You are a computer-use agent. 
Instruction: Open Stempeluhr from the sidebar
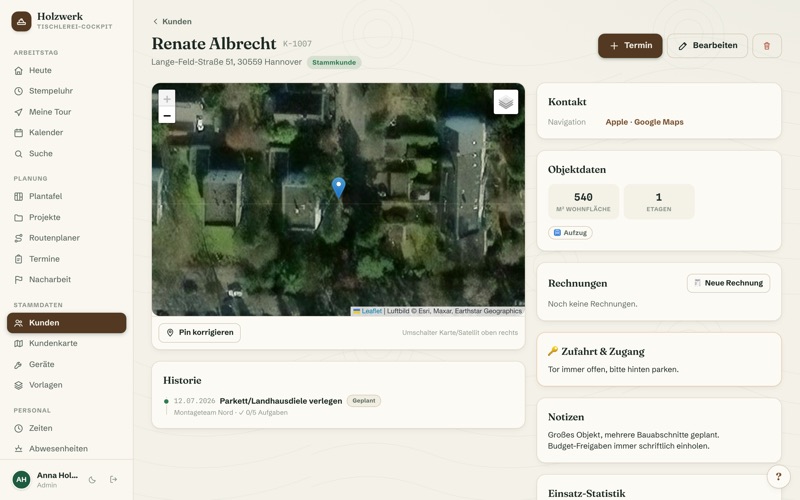point(66,91)
